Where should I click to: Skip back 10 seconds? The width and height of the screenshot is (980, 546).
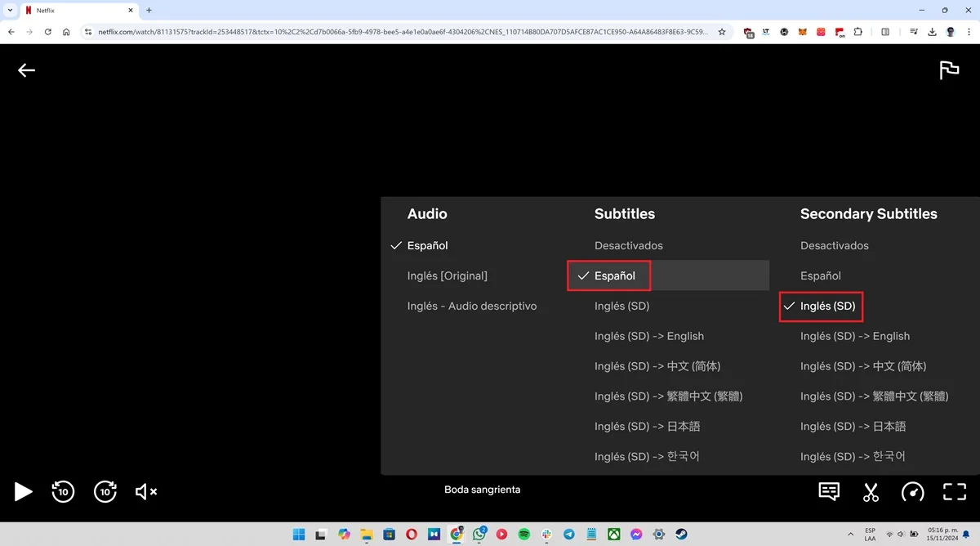[63, 491]
